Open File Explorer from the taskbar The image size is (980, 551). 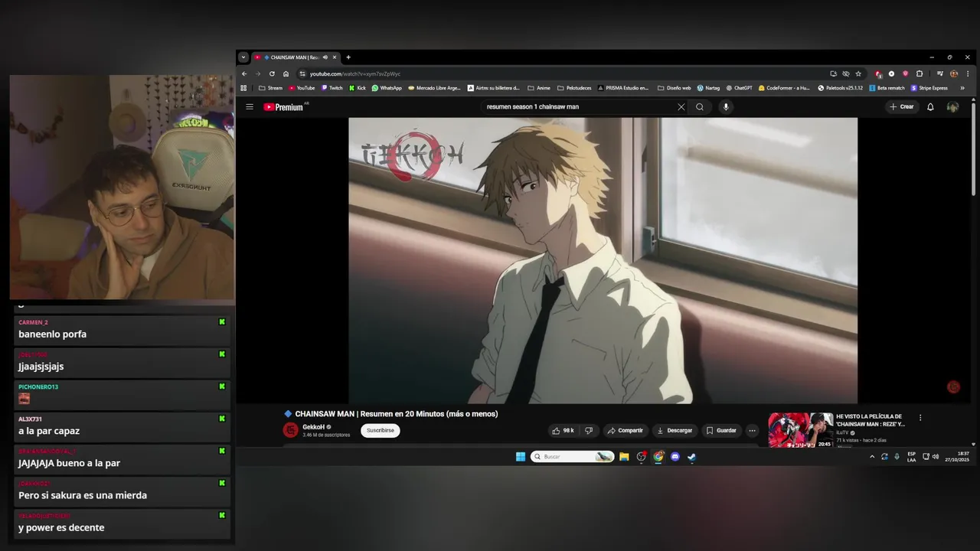tap(624, 457)
